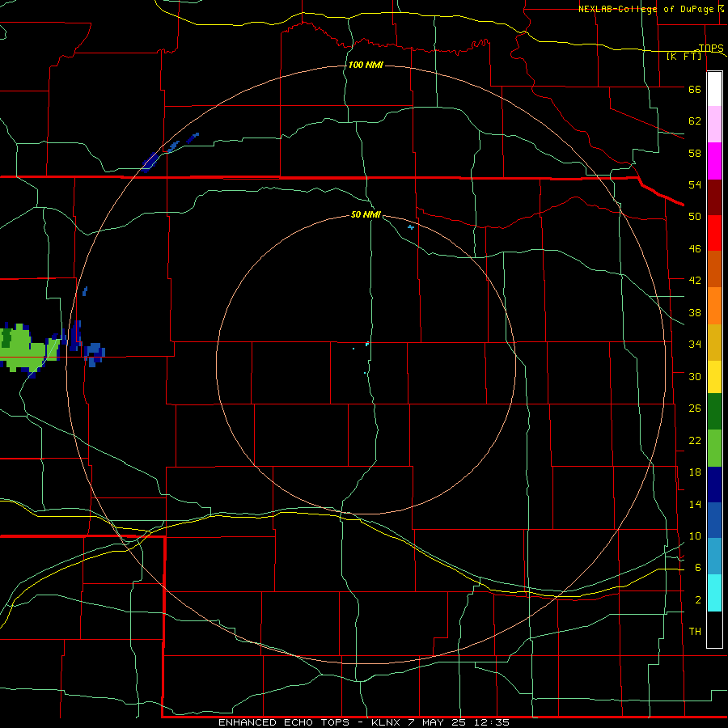Click the bright orange legend swatch
This screenshot has height=728, width=728.
pos(714,306)
